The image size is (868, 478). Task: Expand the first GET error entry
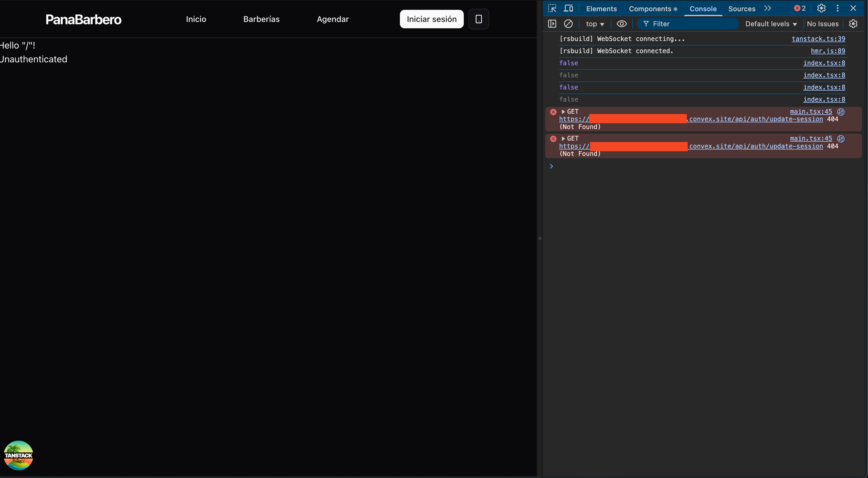(x=563, y=111)
